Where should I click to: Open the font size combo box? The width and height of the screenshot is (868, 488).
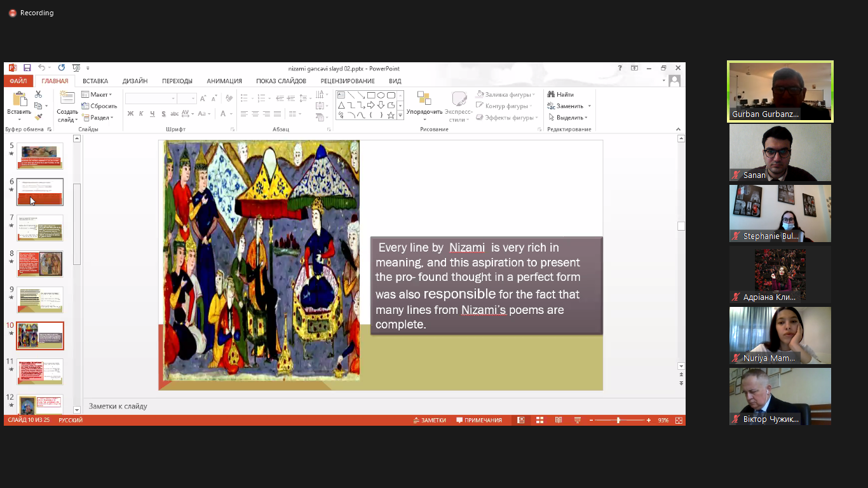(x=187, y=98)
